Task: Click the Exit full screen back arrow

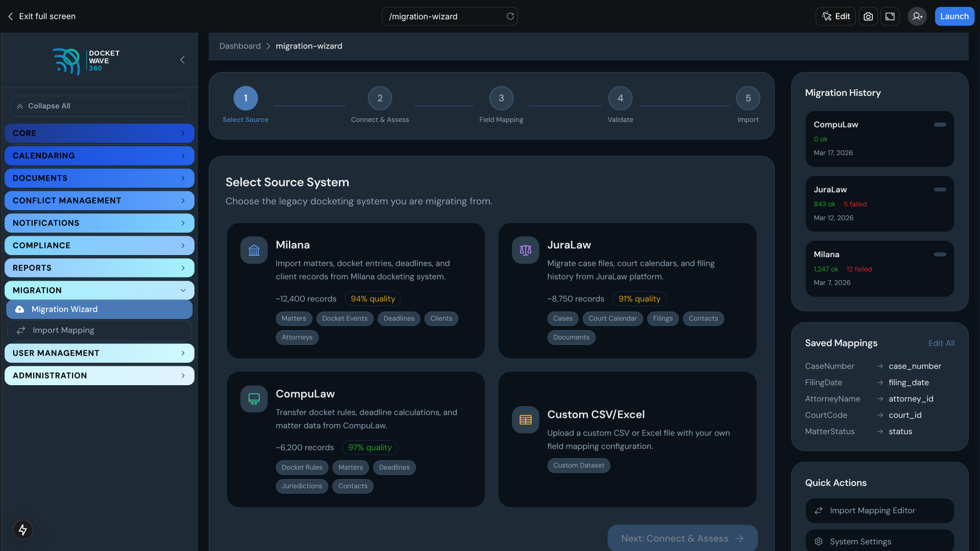Action: click(x=10, y=16)
